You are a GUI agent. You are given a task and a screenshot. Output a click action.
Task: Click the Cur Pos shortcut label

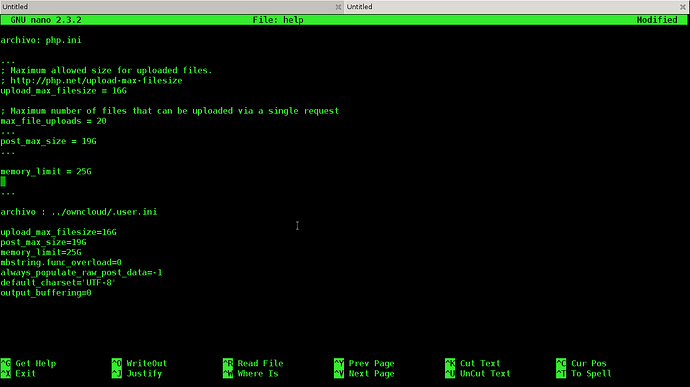[x=589, y=364]
